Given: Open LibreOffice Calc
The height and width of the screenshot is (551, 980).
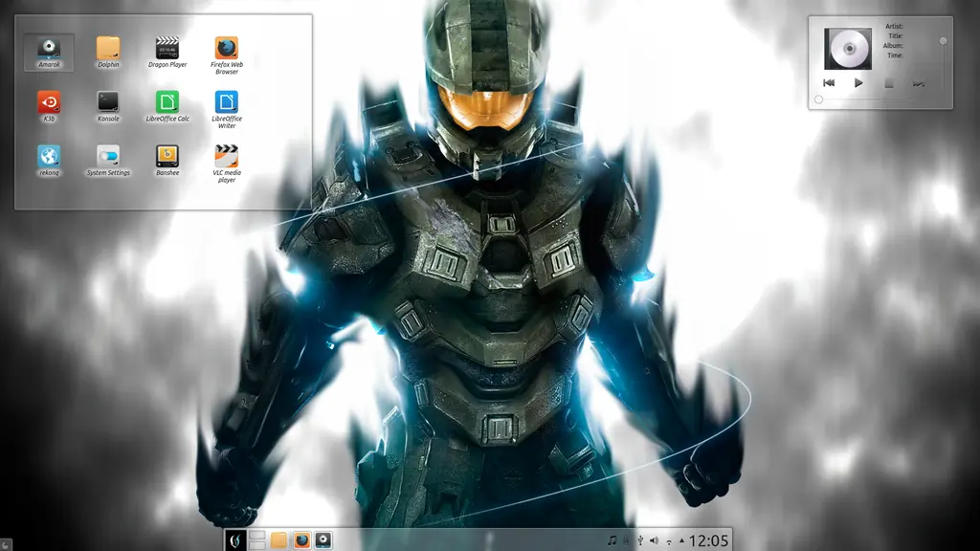Looking at the screenshot, I should point(167,106).
